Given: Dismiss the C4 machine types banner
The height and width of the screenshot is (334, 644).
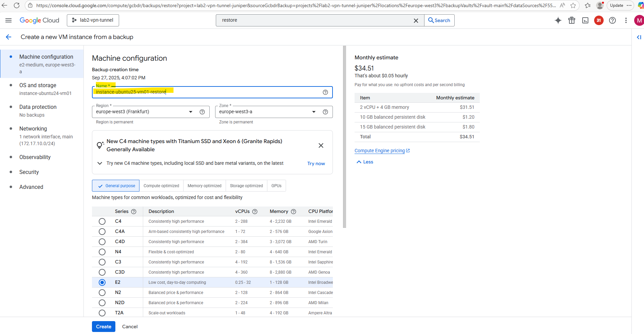Looking at the screenshot, I should click(321, 145).
